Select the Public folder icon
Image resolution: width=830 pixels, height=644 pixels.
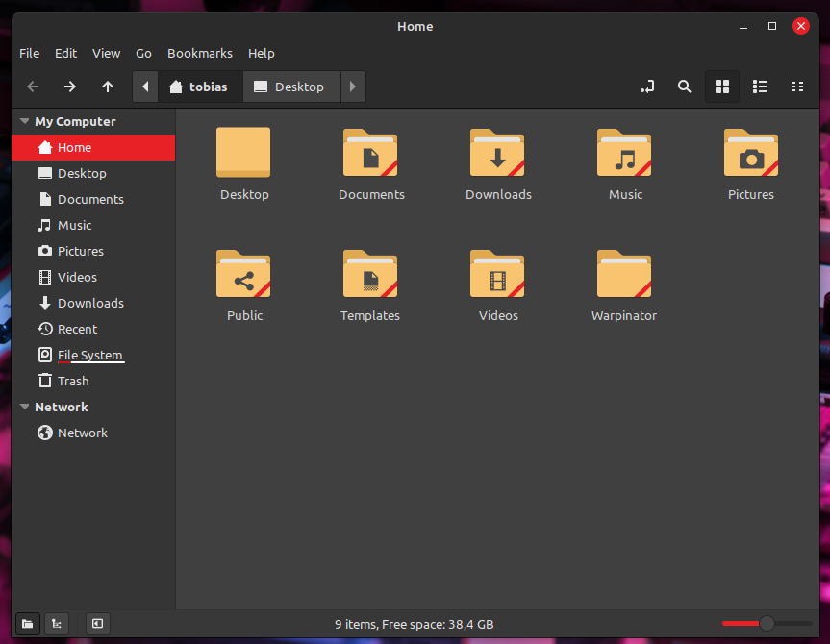point(243,274)
